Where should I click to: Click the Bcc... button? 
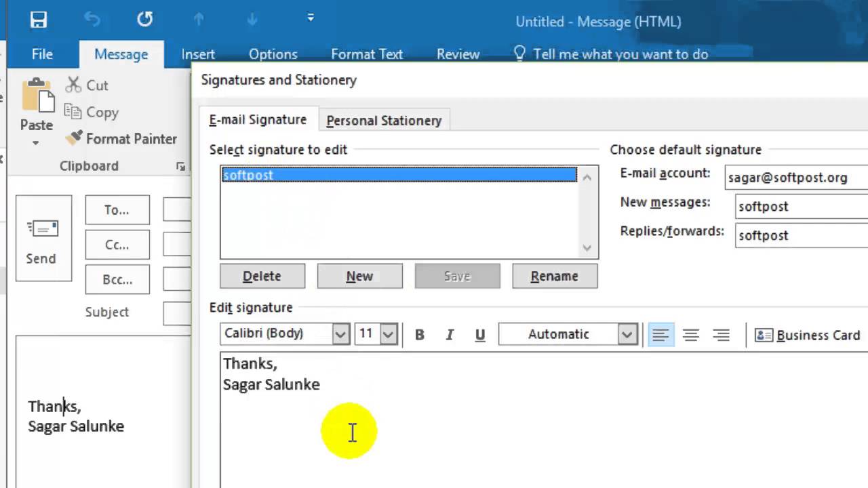[117, 279]
